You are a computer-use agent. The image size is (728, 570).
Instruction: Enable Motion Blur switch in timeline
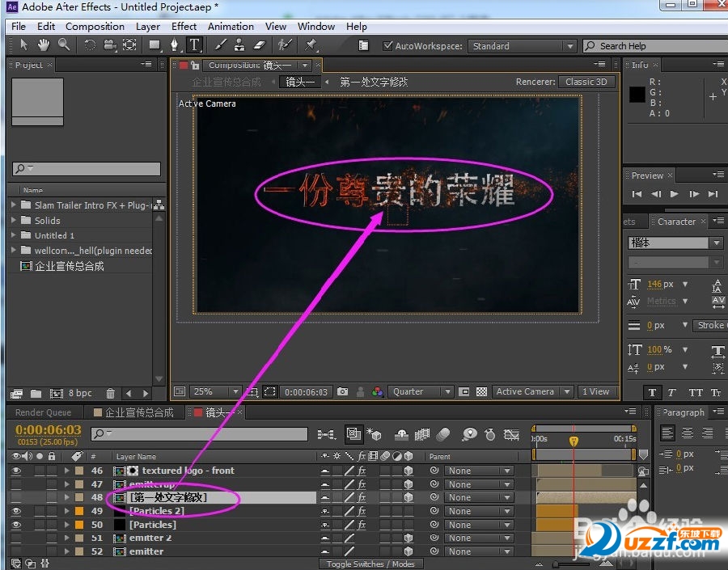[443, 434]
